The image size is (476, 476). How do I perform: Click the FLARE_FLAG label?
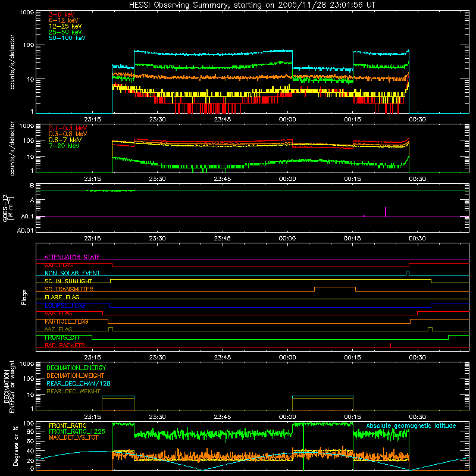(62, 297)
